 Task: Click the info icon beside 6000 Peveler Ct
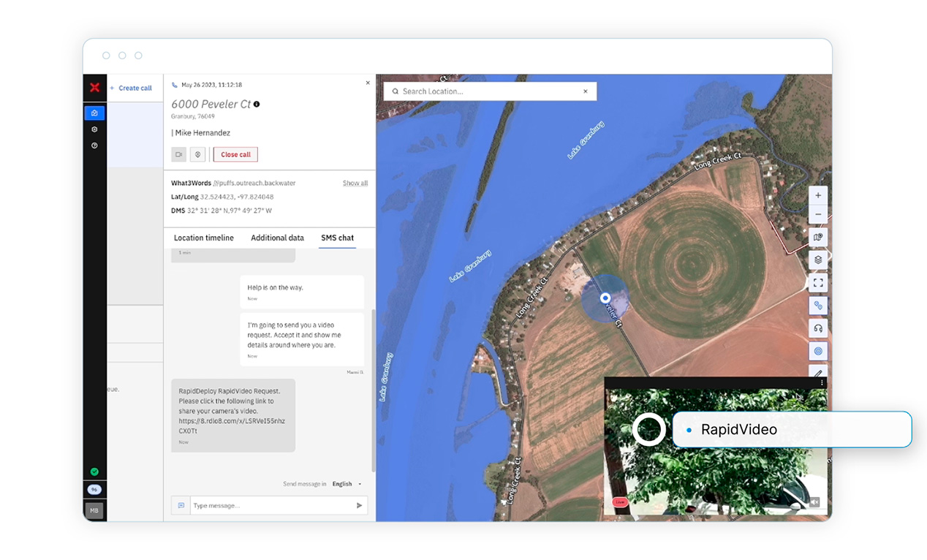click(257, 104)
